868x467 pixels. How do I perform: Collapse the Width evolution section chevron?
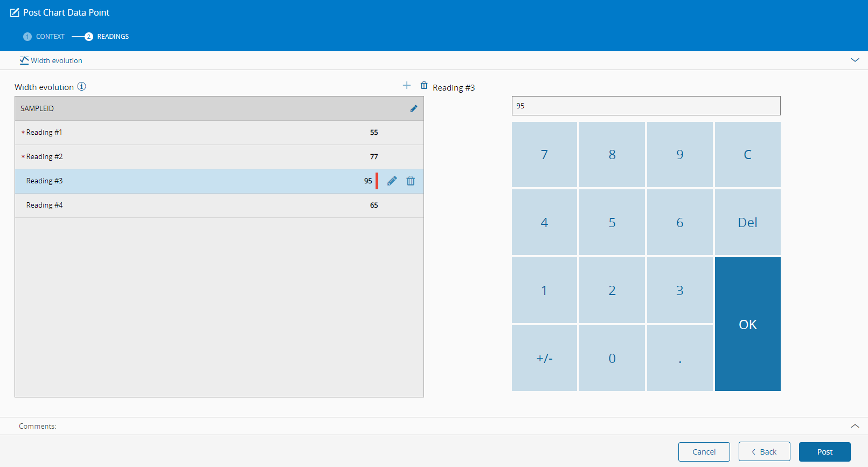(x=855, y=60)
